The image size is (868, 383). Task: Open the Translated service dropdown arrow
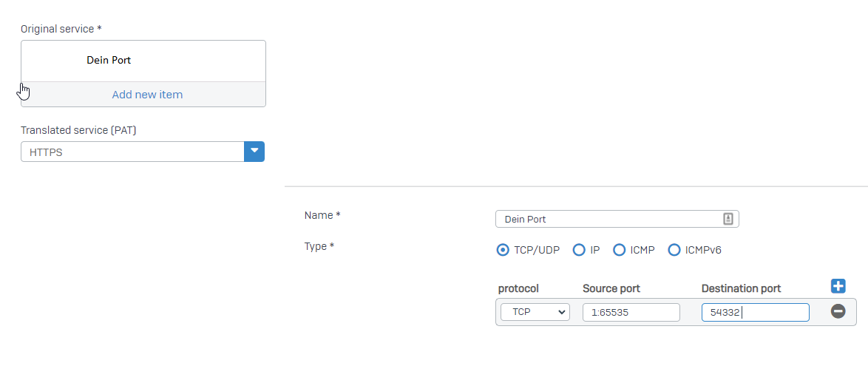tap(254, 152)
